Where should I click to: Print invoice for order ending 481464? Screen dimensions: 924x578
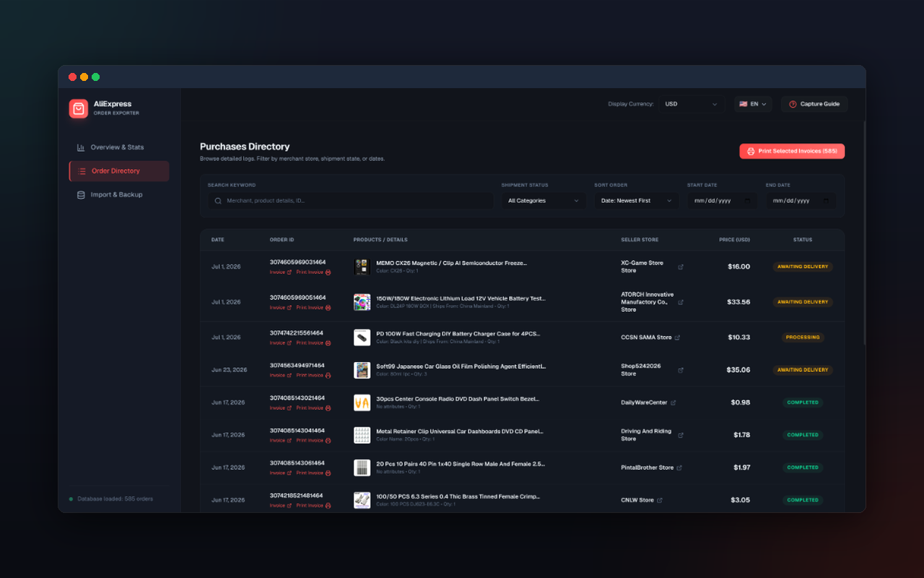[313, 506]
